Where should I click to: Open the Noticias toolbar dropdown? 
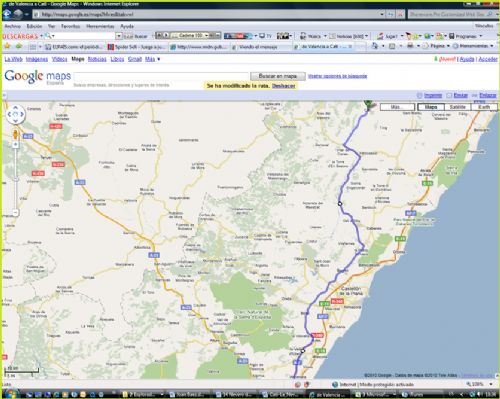[367, 36]
